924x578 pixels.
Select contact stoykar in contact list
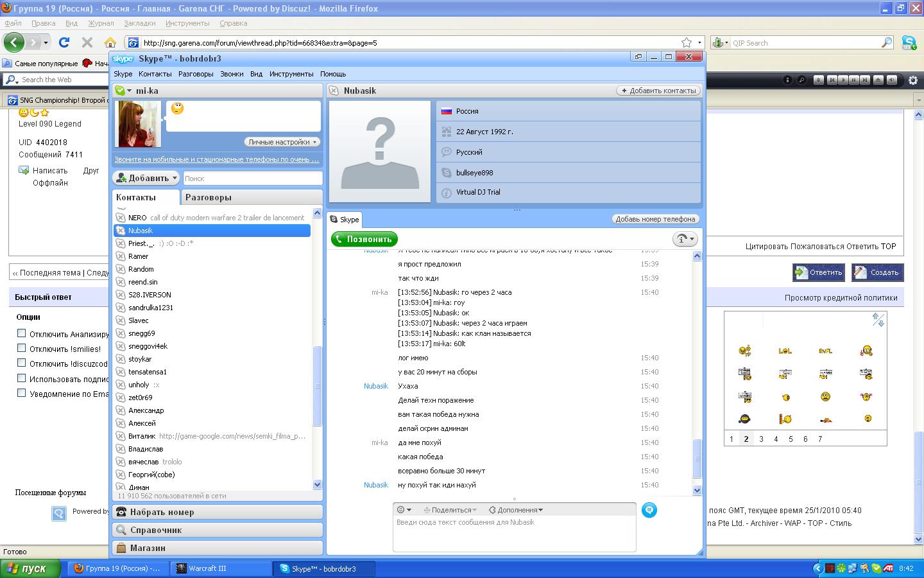212,359
